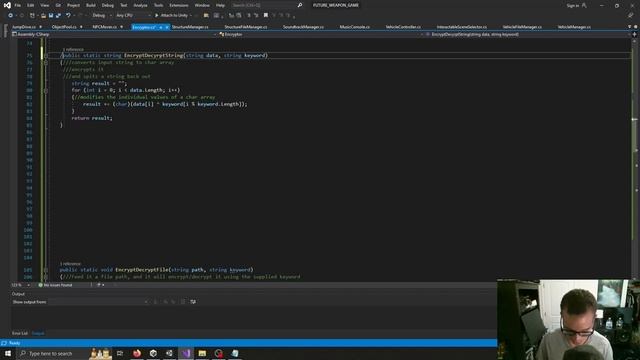Open the Window menu
This screenshot has width=640, height=360.
(x=202, y=5)
